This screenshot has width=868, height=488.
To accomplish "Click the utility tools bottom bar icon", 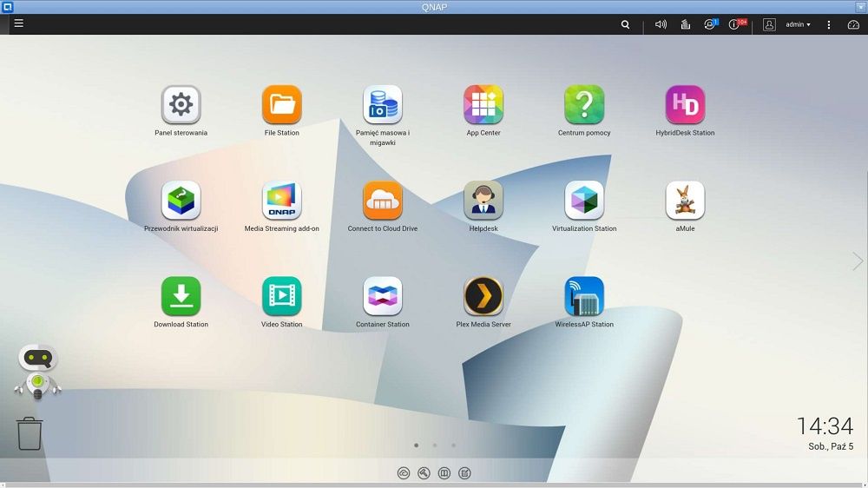I will pos(424,473).
